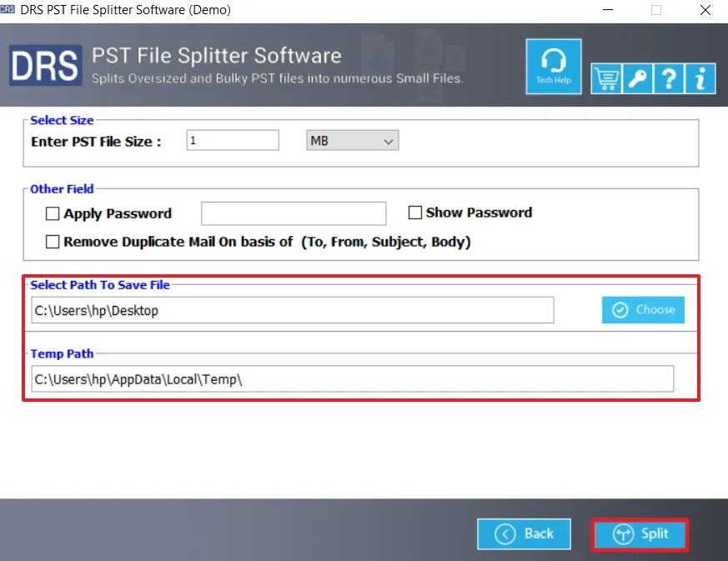728x561 pixels.
Task: Open help via question mark icon
Action: tap(669, 78)
